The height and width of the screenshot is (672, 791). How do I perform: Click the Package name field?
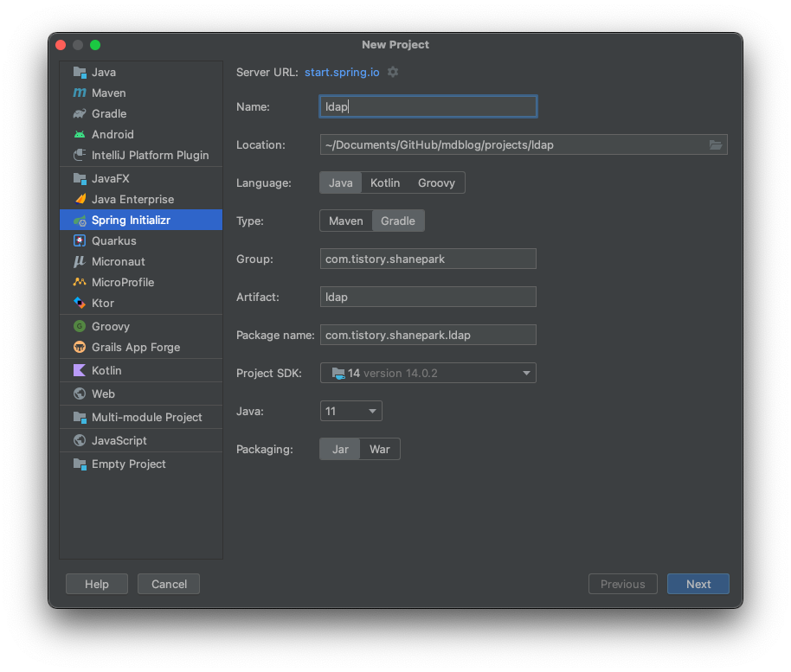coord(428,335)
